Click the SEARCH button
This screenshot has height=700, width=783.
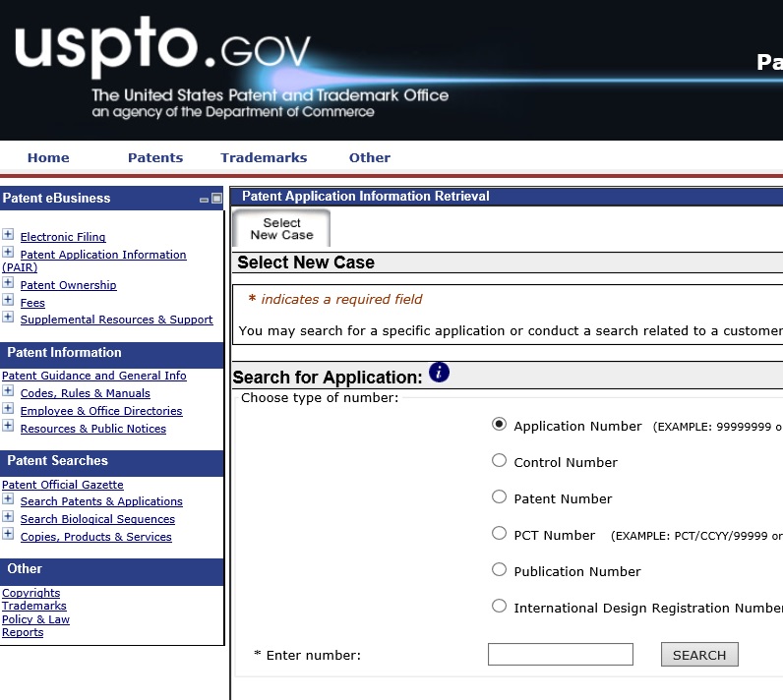pyautogui.click(x=699, y=655)
